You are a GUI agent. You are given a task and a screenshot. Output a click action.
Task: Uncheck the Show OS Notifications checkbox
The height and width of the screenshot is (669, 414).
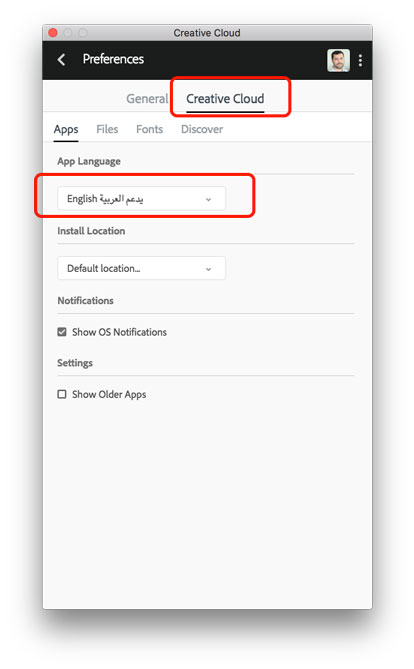point(62,332)
